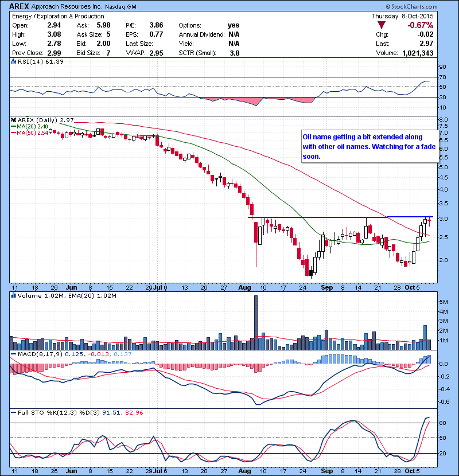Click the Volume 1.02M, EMA(20) 1.02M label

click(x=67, y=295)
